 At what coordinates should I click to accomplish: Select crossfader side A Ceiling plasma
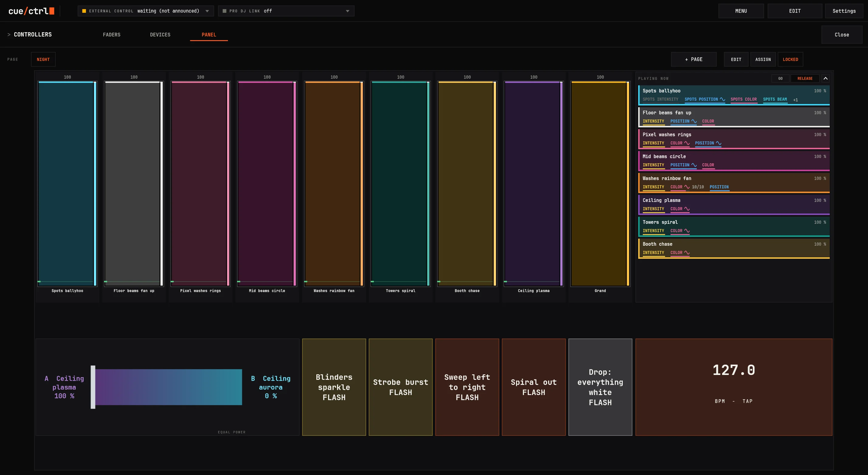pyautogui.click(x=64, y=387)
